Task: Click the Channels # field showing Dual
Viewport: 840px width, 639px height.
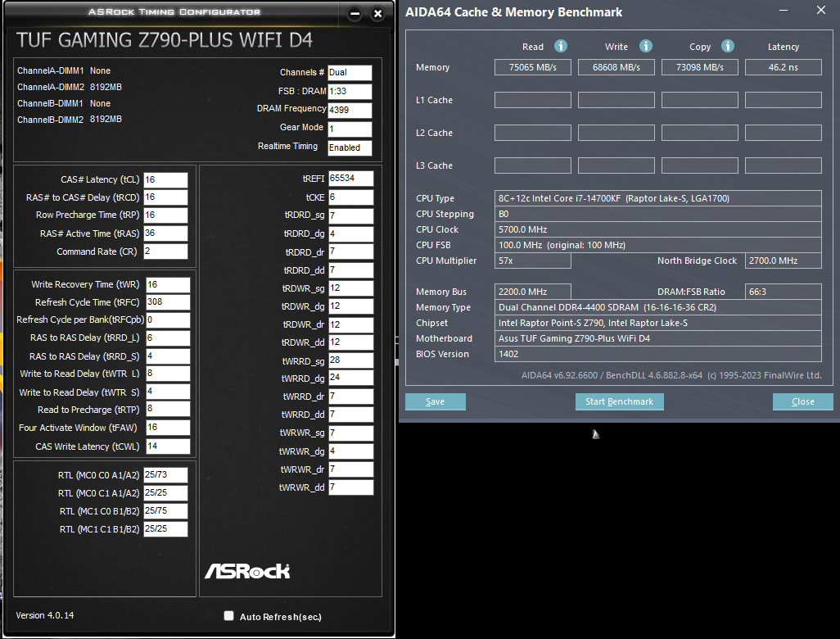Action: point(350,72)
